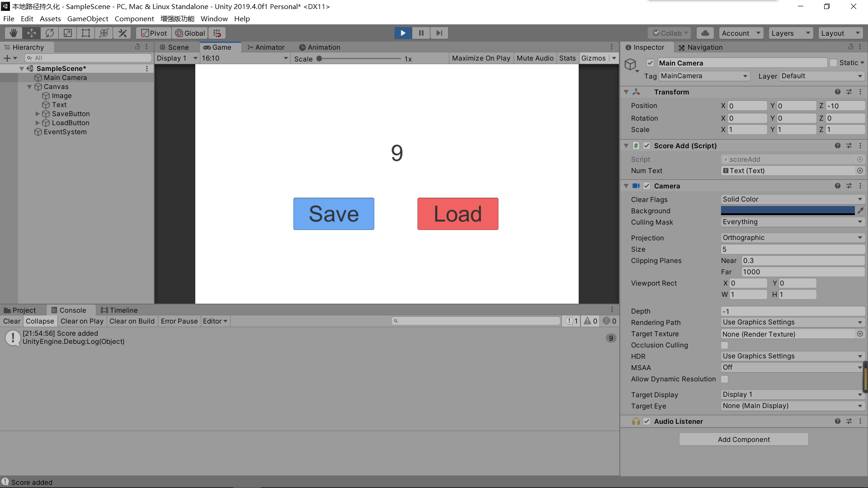
Task: Enable the Static checkbox for Main Camera
Action: [x=833, y=63]
